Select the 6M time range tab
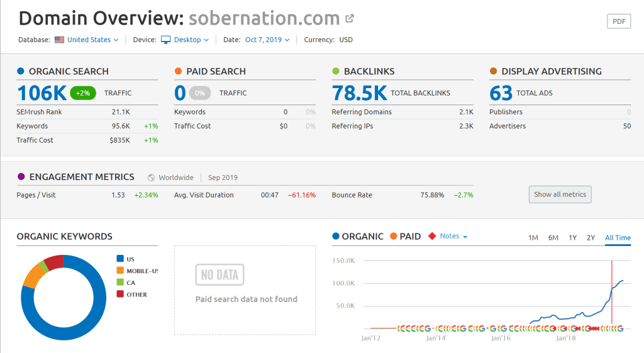 (553, 237)
